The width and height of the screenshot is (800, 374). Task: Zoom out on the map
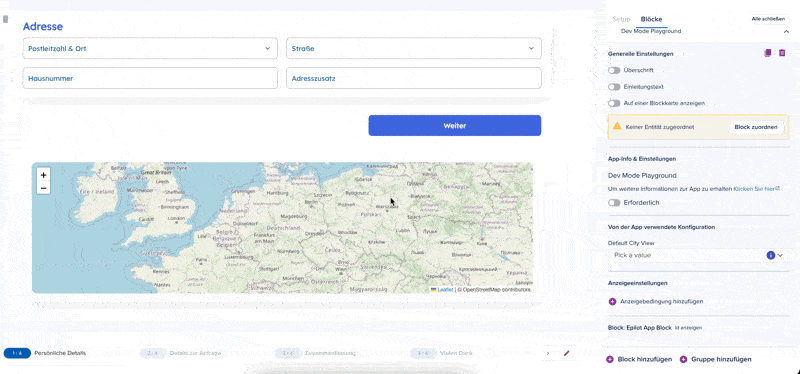43,188
